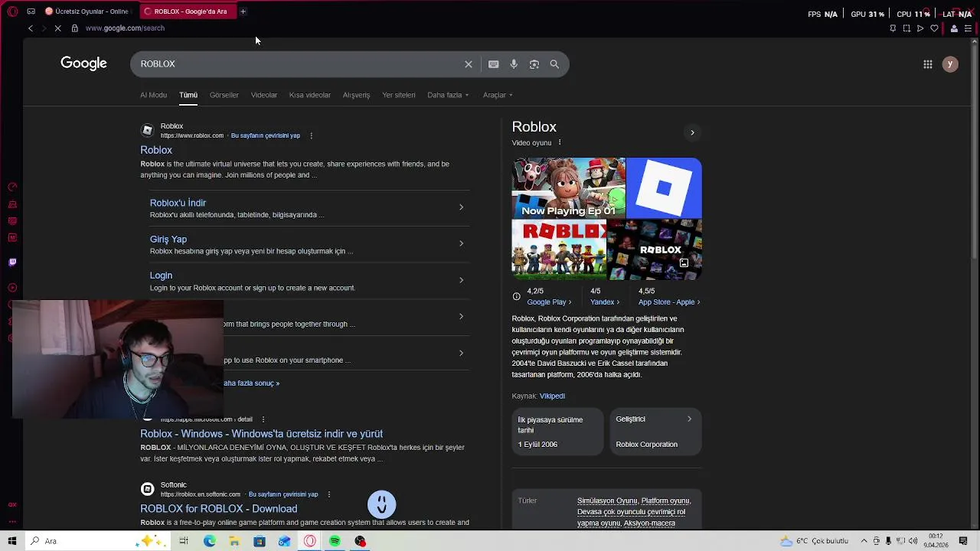Viewport: 980px width, 551px height.
Task: Search by image with the camera lens icon
Action: click(534, 64)
